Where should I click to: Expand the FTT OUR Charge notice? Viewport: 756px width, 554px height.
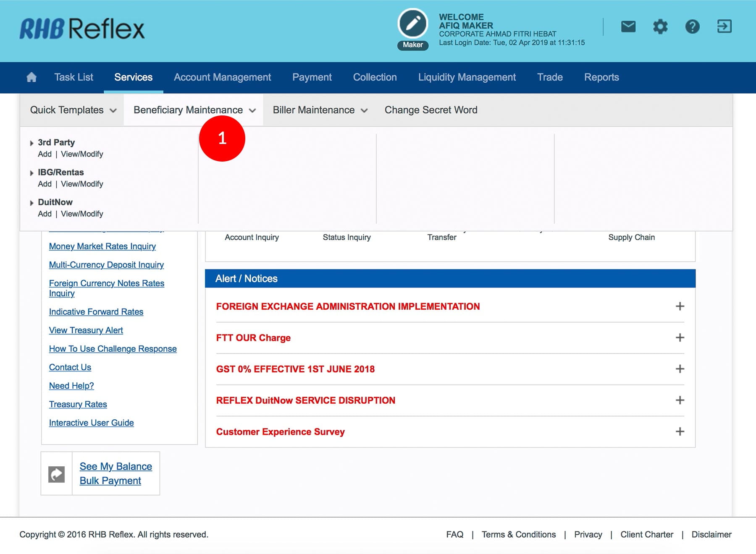680,338
